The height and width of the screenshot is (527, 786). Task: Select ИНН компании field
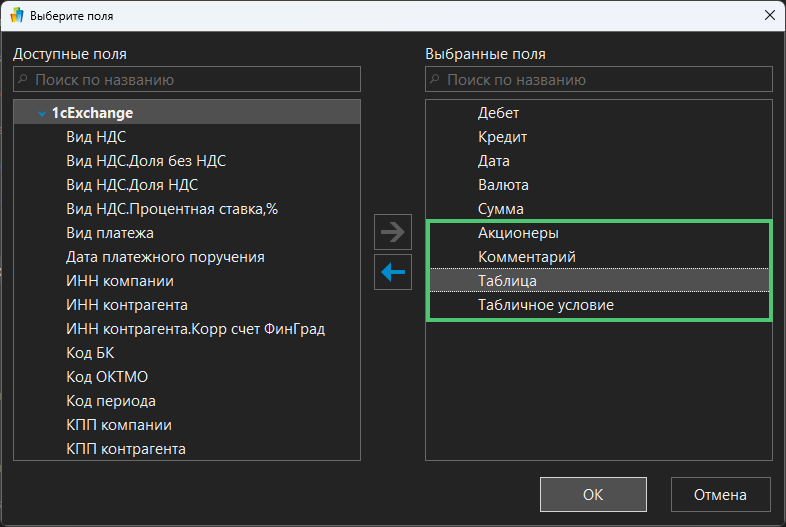point(120,281)
